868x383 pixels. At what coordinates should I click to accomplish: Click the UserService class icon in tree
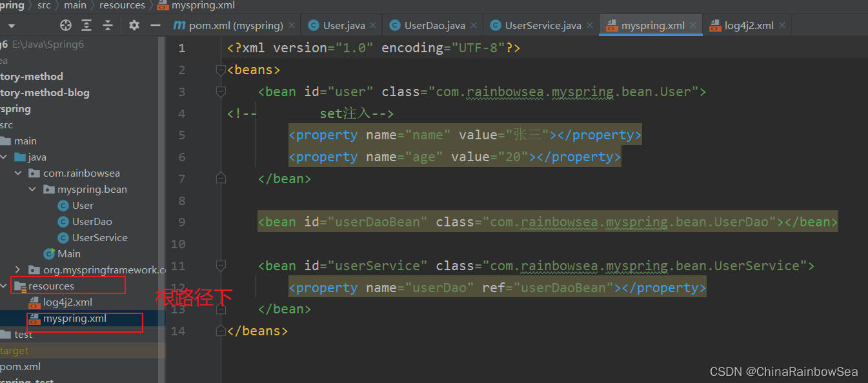[x=63, y=237]
